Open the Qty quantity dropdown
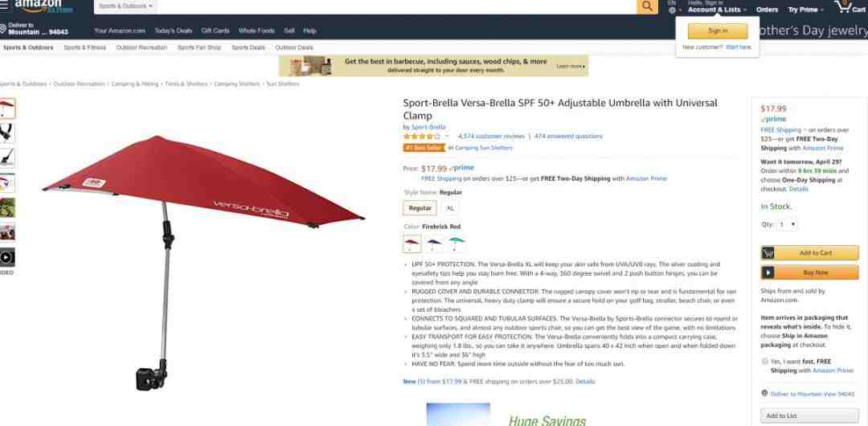This screenshot has width=868, height=426. click(x=787, y=224)
